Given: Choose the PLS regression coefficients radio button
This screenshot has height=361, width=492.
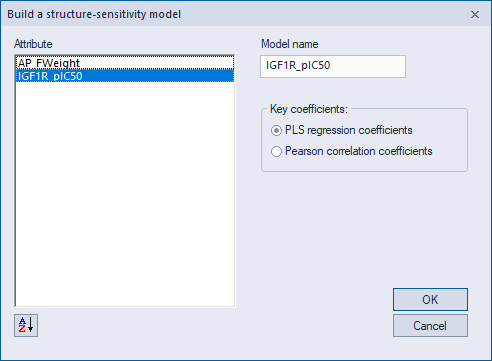Looking at the screenshot, I should pyautogui.click(x=276, y=130).
